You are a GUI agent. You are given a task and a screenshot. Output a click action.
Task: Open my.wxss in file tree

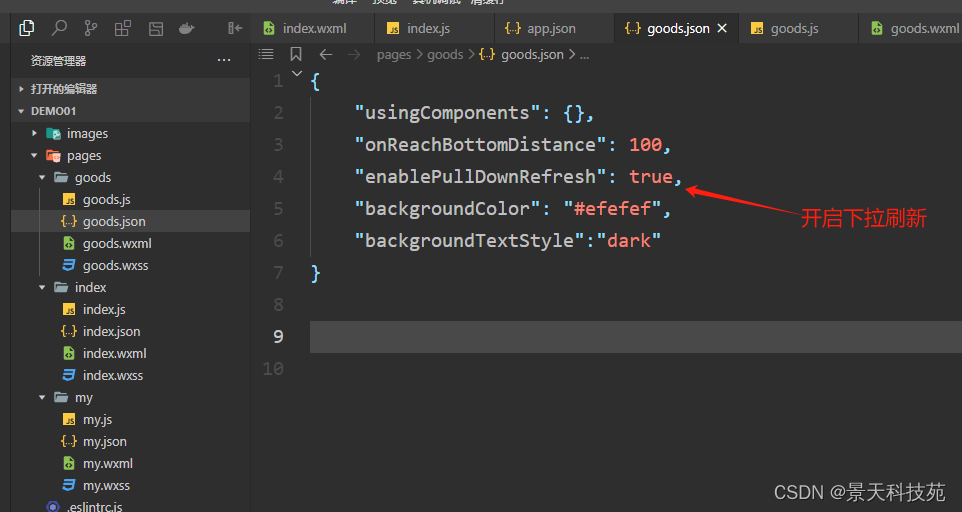point(130,486)
